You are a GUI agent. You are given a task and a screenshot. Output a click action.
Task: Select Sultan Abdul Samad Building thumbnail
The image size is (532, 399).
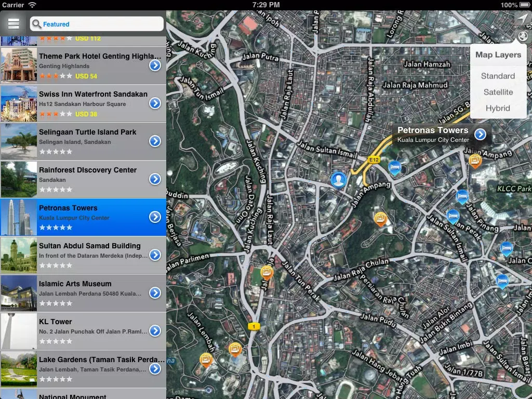[x=19, y=255]
